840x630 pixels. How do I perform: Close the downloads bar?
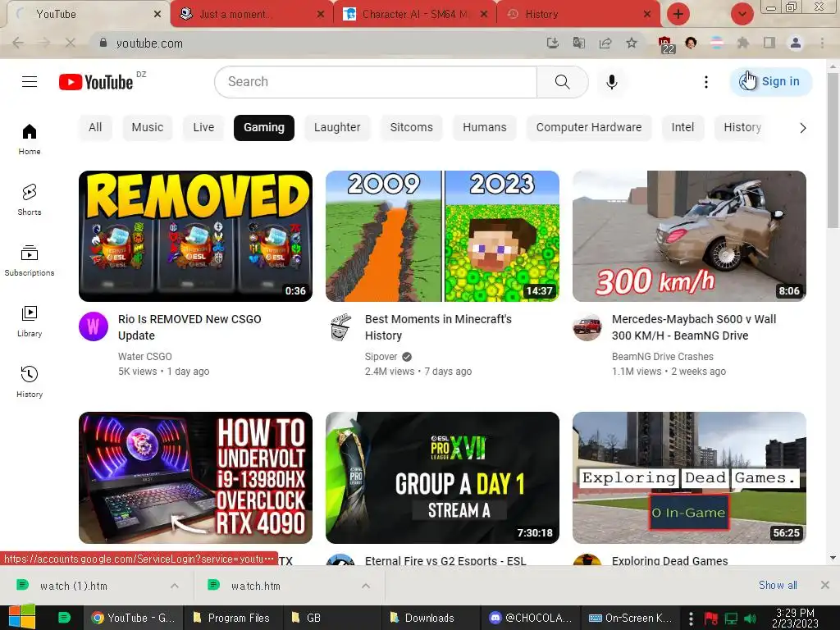click(825, 585)
